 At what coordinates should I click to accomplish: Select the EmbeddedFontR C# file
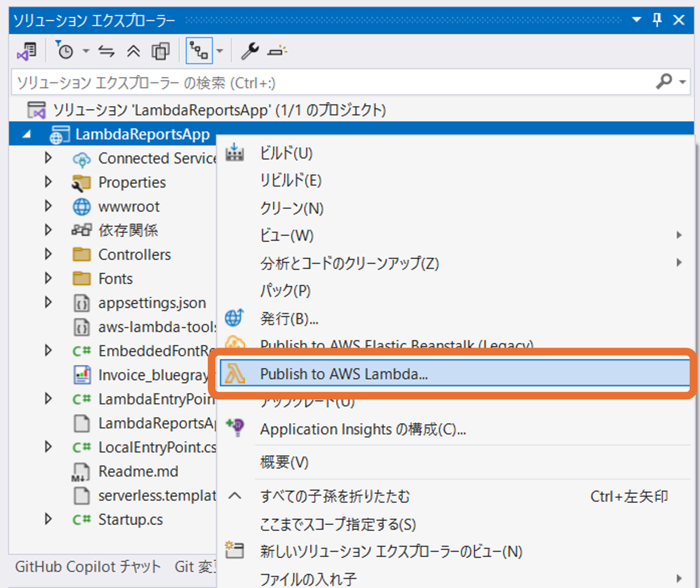click(x=156, y=351)
